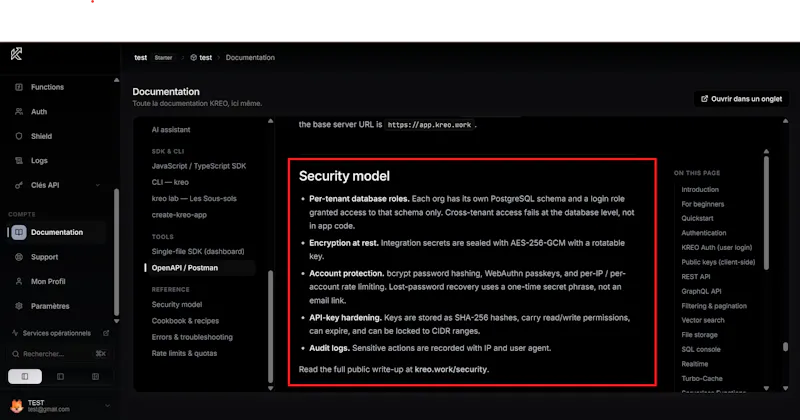Open status page via external-link icon
Image resolution: width=800 pixels, height=420 pixels.
point(106,333)
